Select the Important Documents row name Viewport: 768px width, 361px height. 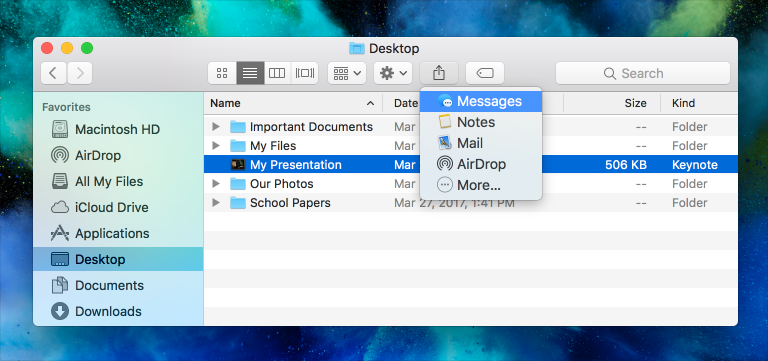(x=312, y=127)
